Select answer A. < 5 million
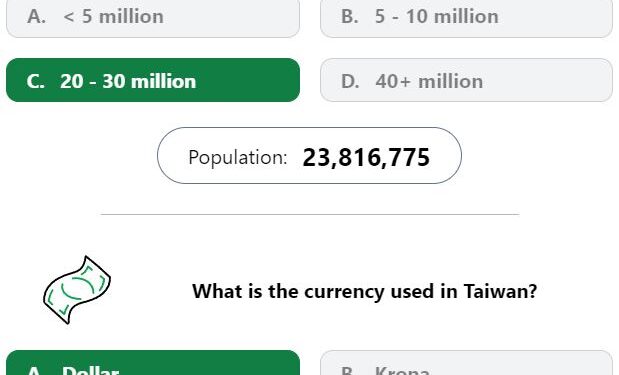The height and width of the screenshot is (375, 619). pos(153,19)
